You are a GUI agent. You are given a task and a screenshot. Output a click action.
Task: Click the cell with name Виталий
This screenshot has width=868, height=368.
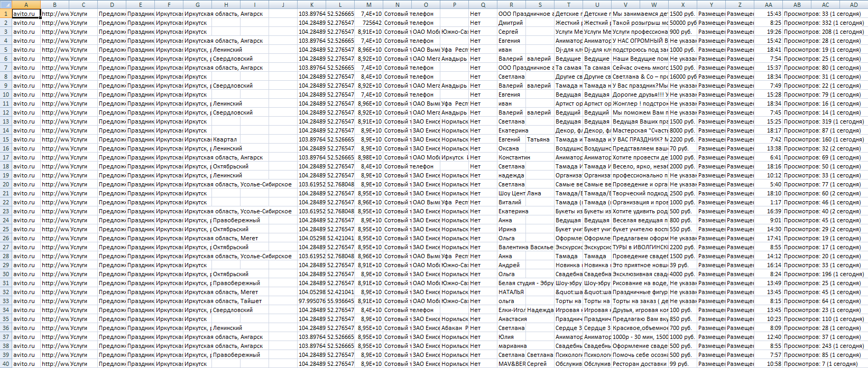pos(511,202)
